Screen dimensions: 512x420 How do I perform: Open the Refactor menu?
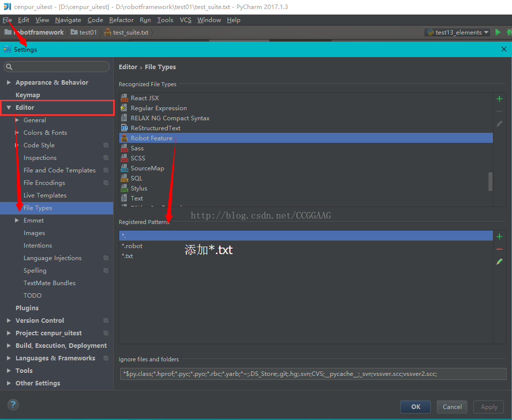tap(121, 20)
